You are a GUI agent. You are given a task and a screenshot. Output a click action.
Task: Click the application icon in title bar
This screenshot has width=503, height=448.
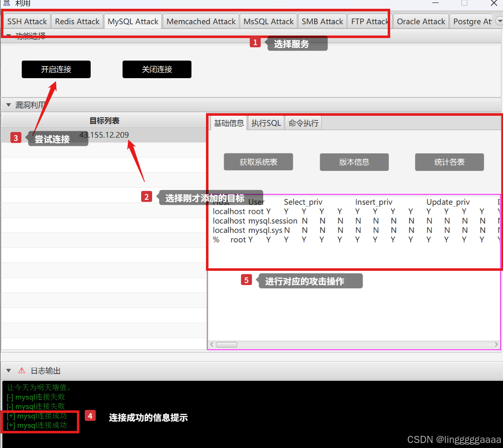pos(7,3)
